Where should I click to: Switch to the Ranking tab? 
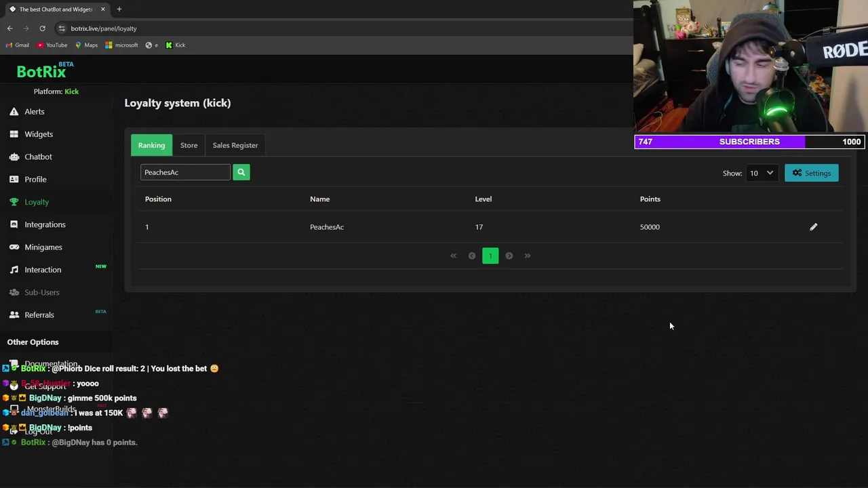[x=151, y=145]
